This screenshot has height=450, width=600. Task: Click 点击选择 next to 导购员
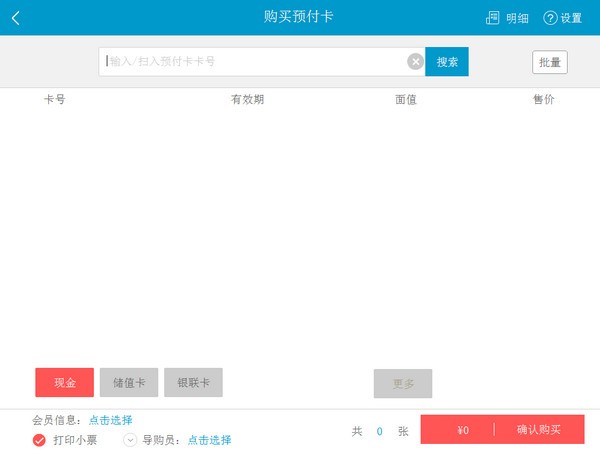click(209, 440)
